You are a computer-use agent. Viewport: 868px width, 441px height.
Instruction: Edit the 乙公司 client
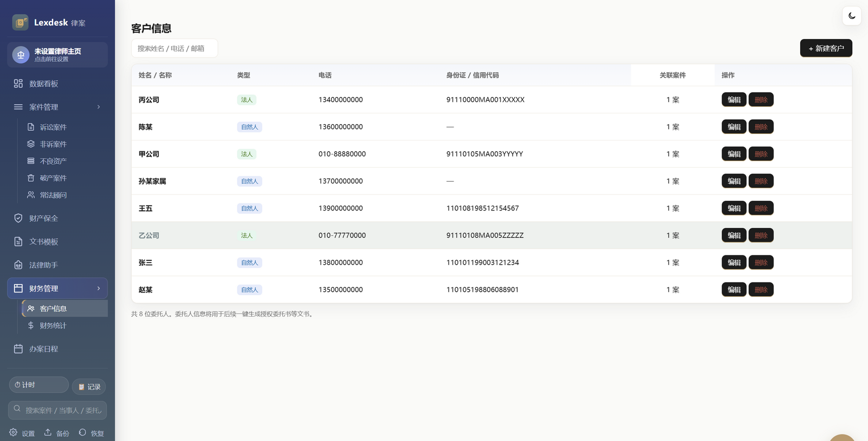(x=734, y=235)
